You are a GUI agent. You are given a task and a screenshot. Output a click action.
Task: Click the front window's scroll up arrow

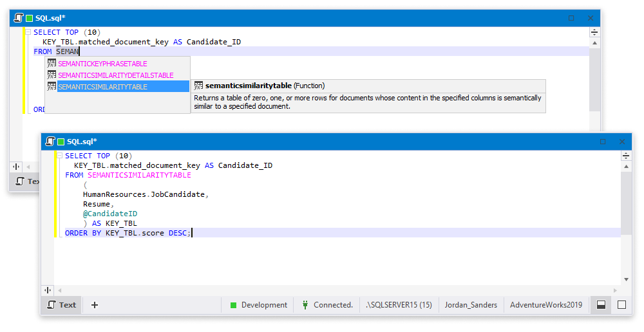(x=626, y=167)
